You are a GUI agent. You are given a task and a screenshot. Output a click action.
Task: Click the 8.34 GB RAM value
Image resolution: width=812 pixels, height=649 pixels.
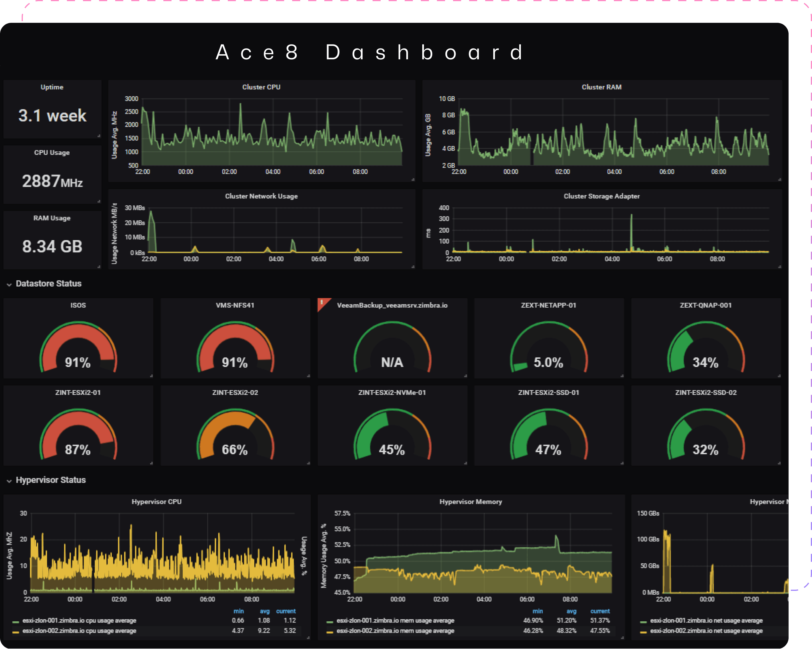coord(52,246)
